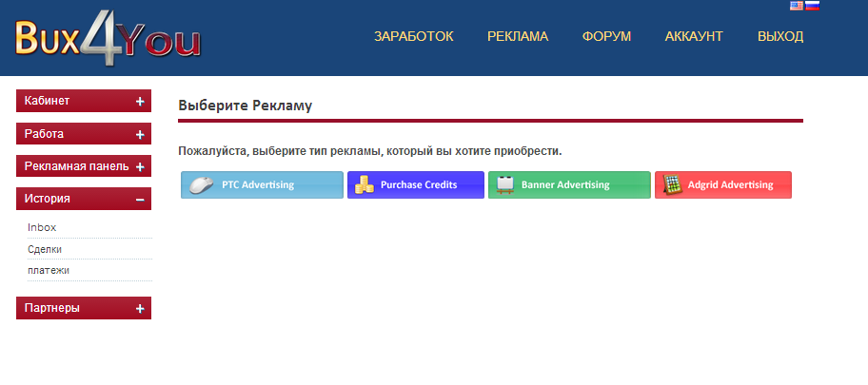The image size is (868, 385).
Task: Expand the Партнеры section plus sign
Action: (140, 309)
